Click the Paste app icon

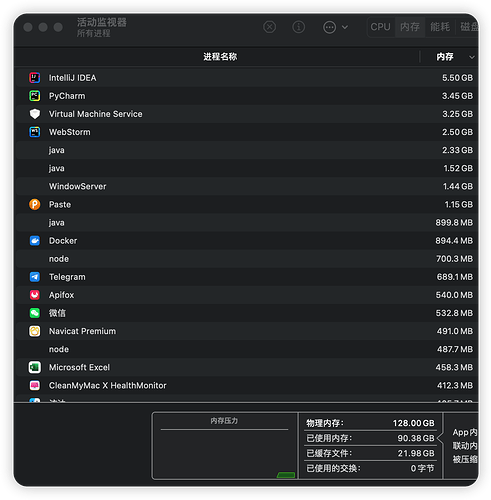[x=35, y=204]
